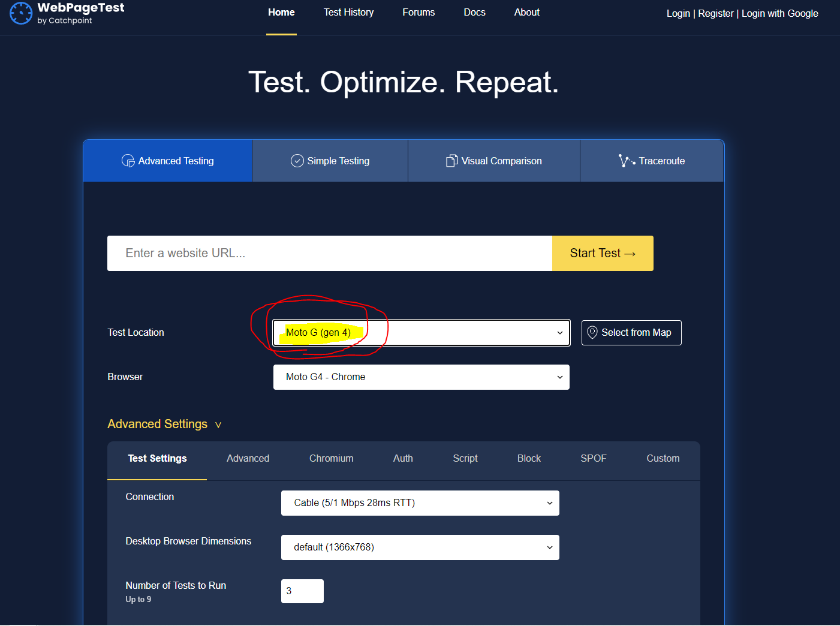Click the 'Connection' label text
840x626 pixels.
click(150, 496)
